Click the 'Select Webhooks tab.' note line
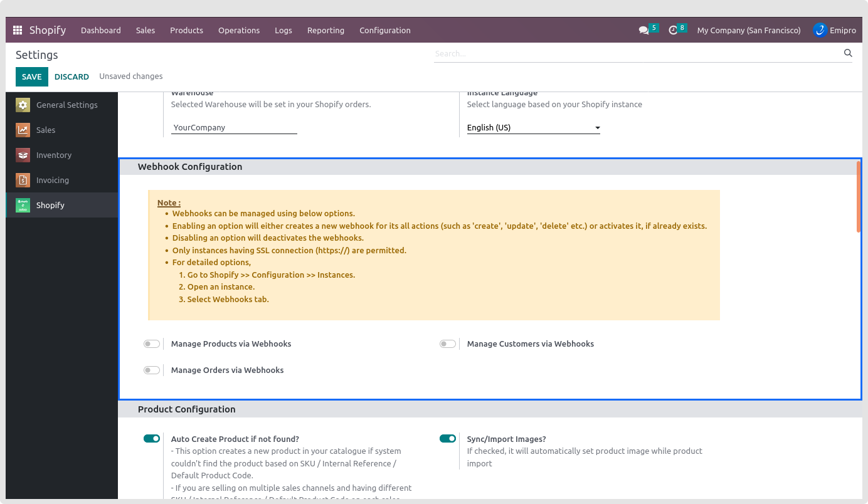This screenshot has width=868, height=504. tap(228, 299)
